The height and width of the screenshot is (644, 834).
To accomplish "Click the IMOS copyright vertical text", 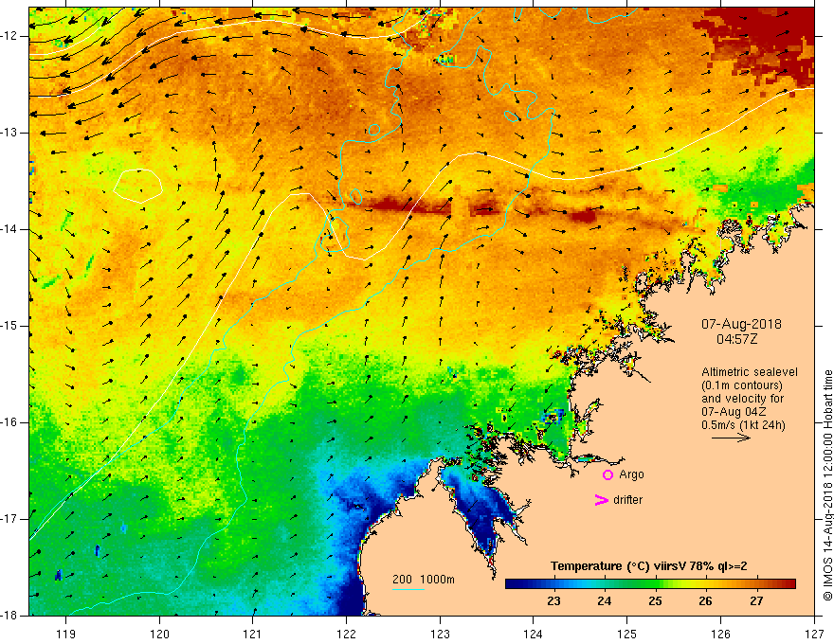I will tap(827, 485).
